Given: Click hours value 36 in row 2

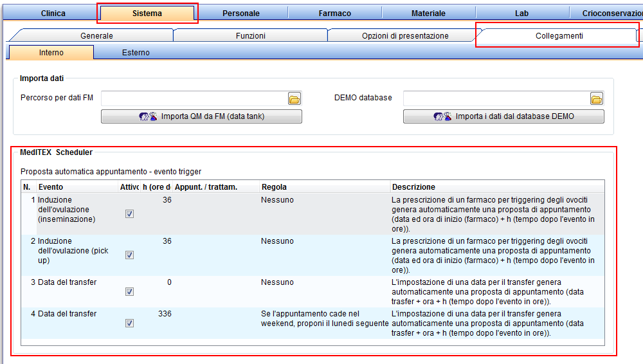Looking at the screenshot, I should 167,241.
